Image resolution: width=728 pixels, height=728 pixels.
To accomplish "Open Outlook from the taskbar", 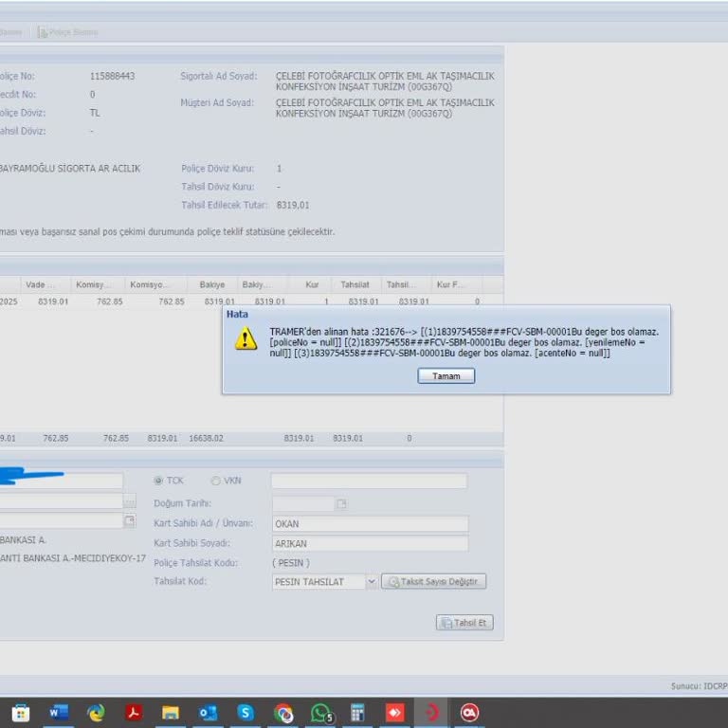I will coord(209,713).
